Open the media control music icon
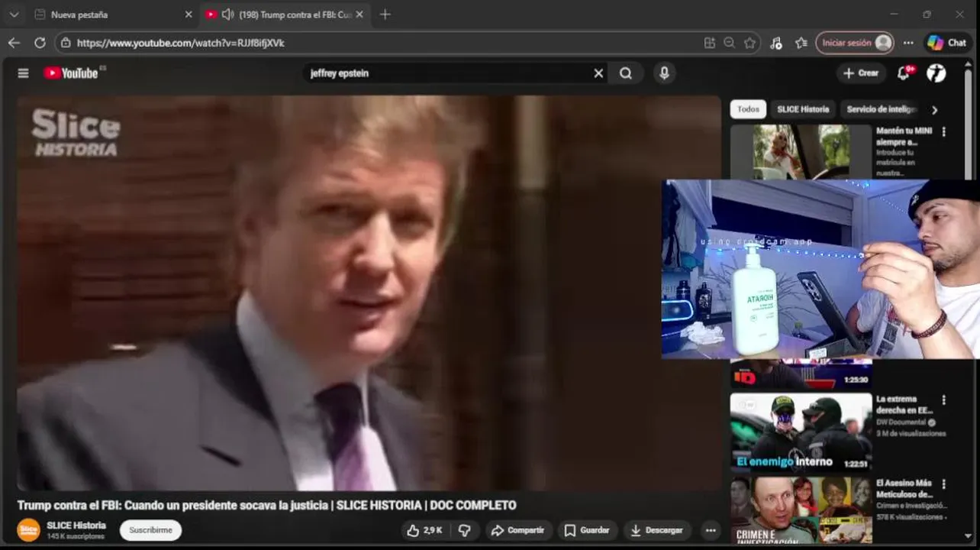Screen dimensions: 980x550 tap(776, 43)
